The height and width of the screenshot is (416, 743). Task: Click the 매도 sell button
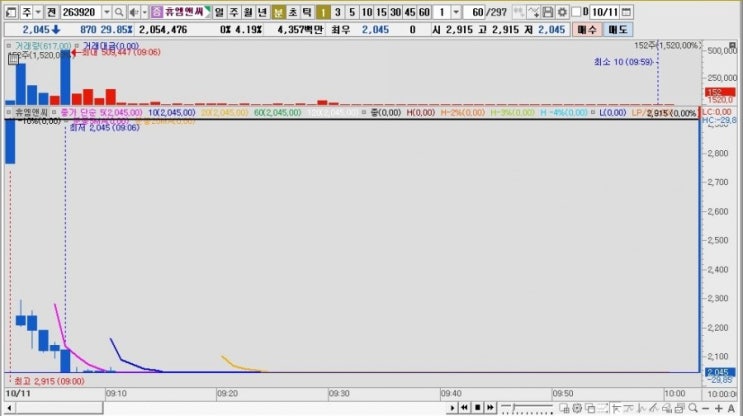[x=617, y=29]
